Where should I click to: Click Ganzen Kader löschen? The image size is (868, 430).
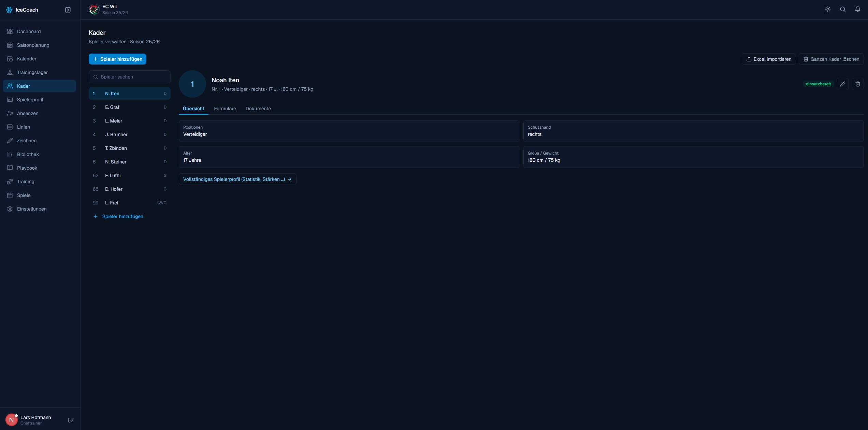click(x=831, y=59)
